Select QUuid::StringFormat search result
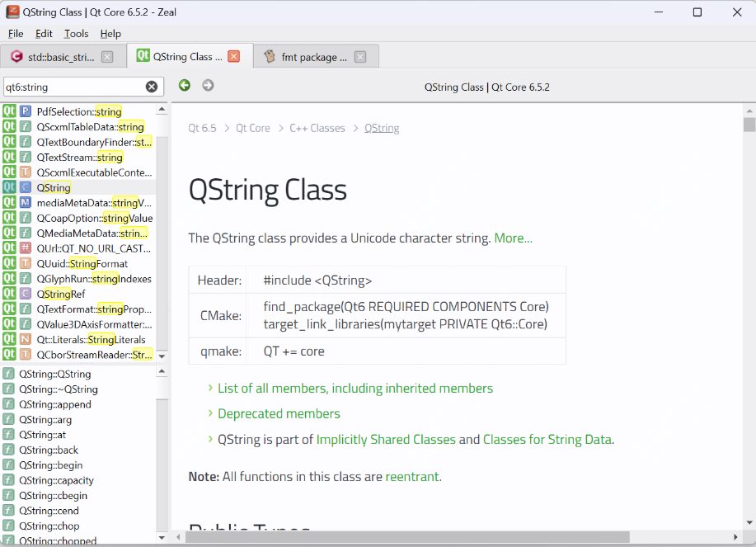The width and height of the screenshot is (756, 547). (x=82, y=263)
